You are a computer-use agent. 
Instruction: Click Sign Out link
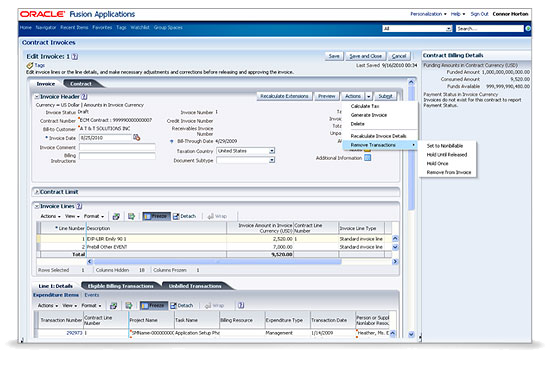pyautogui.click(x=479, y=14)
